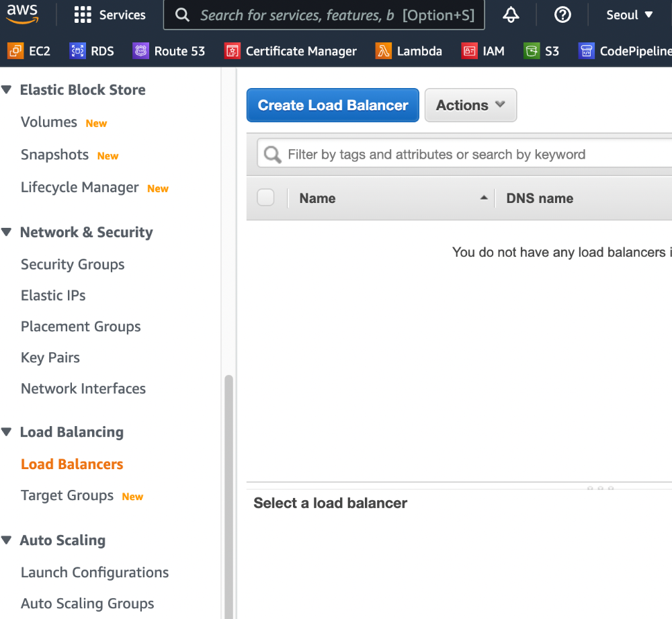This screenshot has height=619, width=672.
Task: Open the notifications bell
Action: pos(511,15)
